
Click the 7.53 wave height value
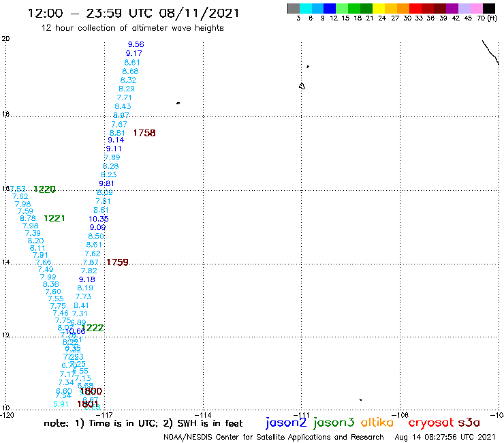coord(18,189)
